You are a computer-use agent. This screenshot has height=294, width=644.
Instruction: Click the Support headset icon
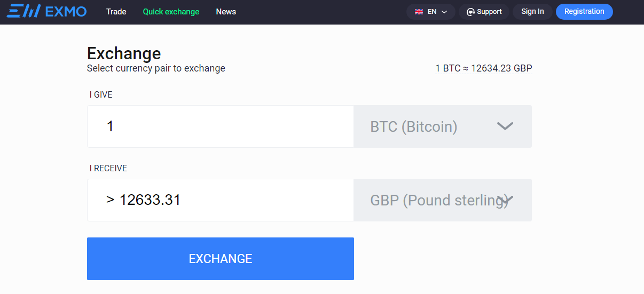point(470,12)
